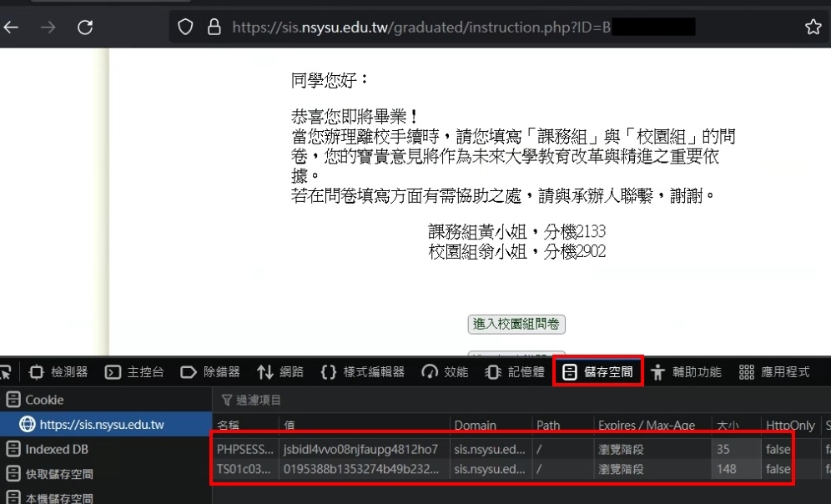Screen dimensions: 831x504
Task: Click the value jsbidl4vvo08njfaupg4812ho7
Action: pos(361,450)
